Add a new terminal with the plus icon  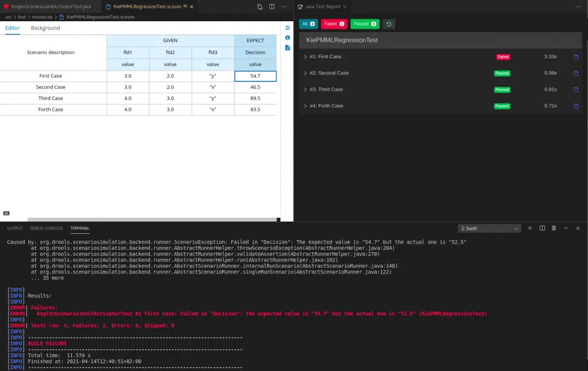530,228
